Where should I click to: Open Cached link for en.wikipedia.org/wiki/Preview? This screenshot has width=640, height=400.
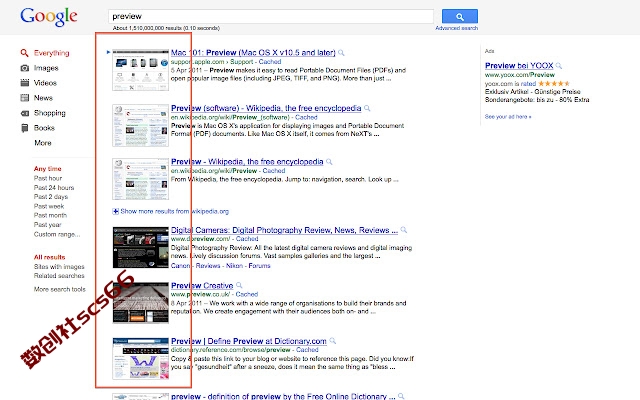[274, 171]
